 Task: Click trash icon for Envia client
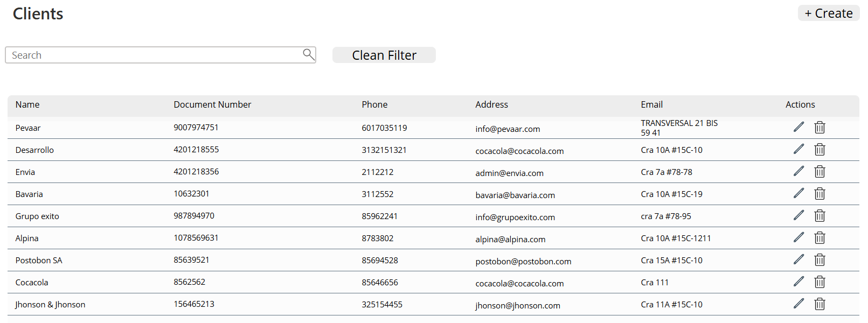820,171
